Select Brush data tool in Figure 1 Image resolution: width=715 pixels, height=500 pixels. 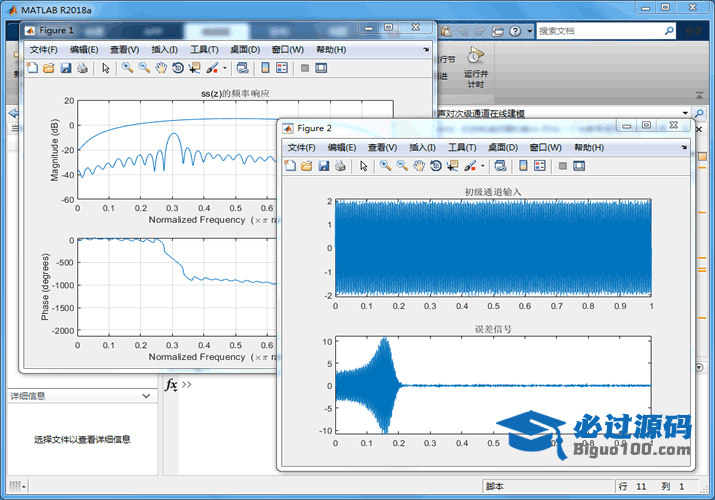tap(212, 68)
